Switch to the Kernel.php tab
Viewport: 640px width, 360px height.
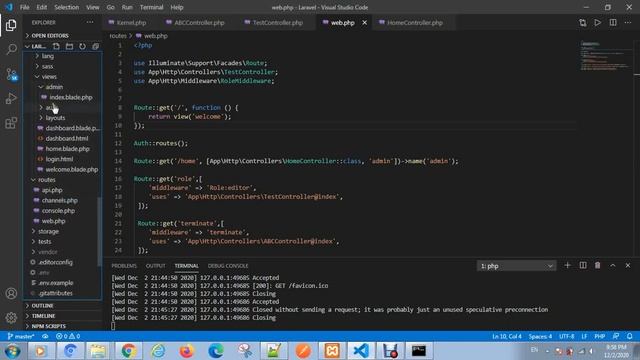pyautogui.click(x=131, y=23)
